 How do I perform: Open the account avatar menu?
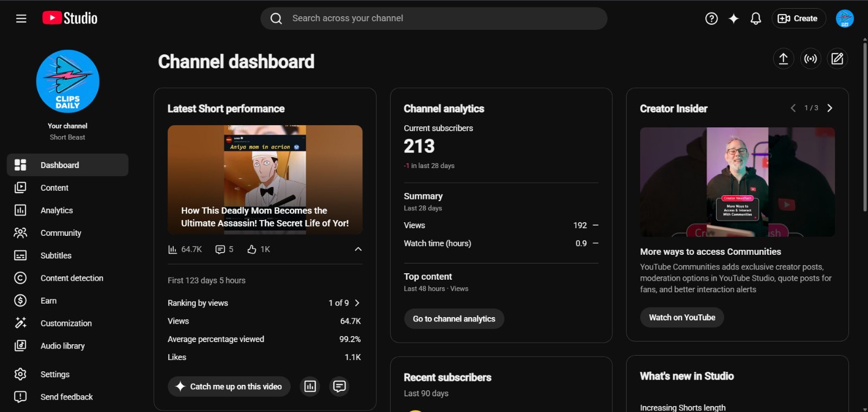[845, 18]
